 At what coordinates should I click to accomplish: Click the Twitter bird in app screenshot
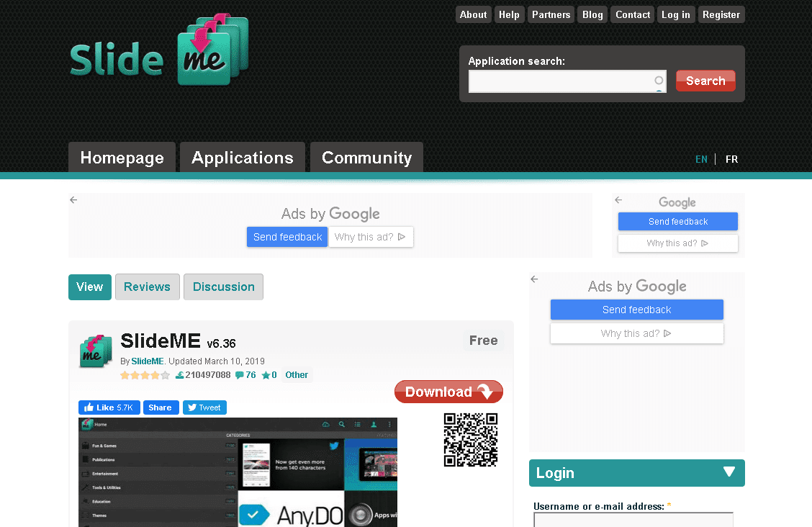(x=334, y=446)
